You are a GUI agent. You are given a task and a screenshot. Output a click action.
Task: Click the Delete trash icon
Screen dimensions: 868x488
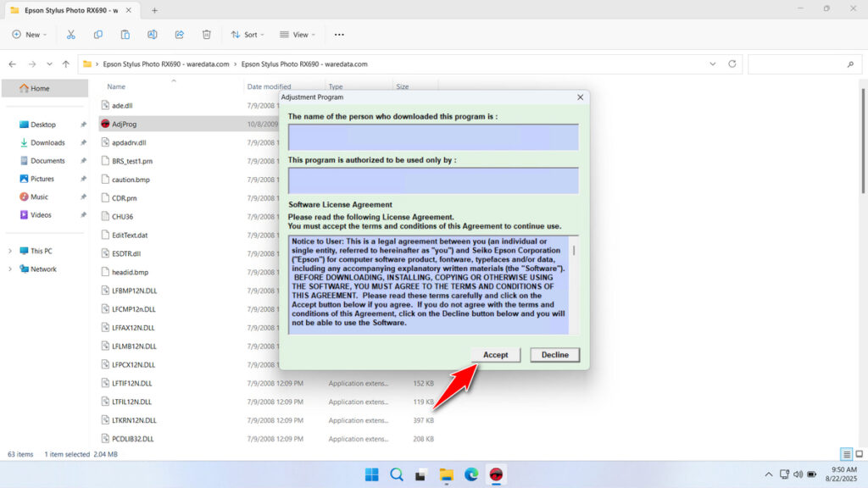point(207,34)
